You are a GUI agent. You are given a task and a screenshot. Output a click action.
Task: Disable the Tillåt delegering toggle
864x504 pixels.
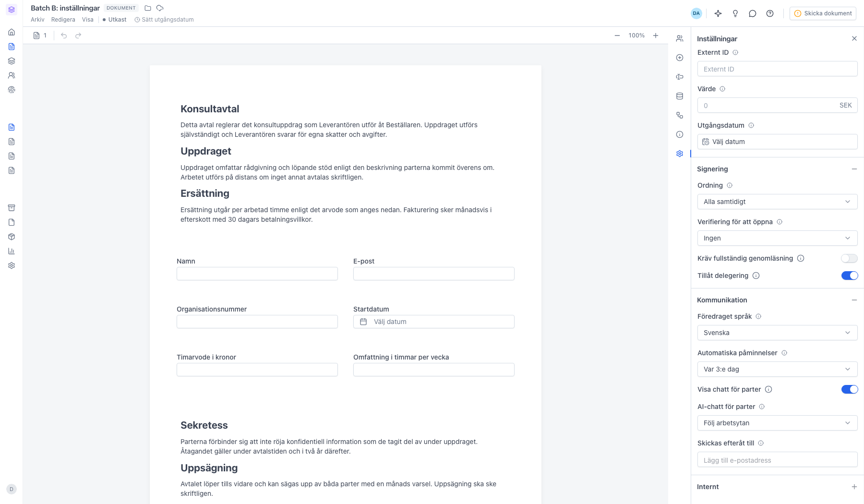(x=849, y=276)
